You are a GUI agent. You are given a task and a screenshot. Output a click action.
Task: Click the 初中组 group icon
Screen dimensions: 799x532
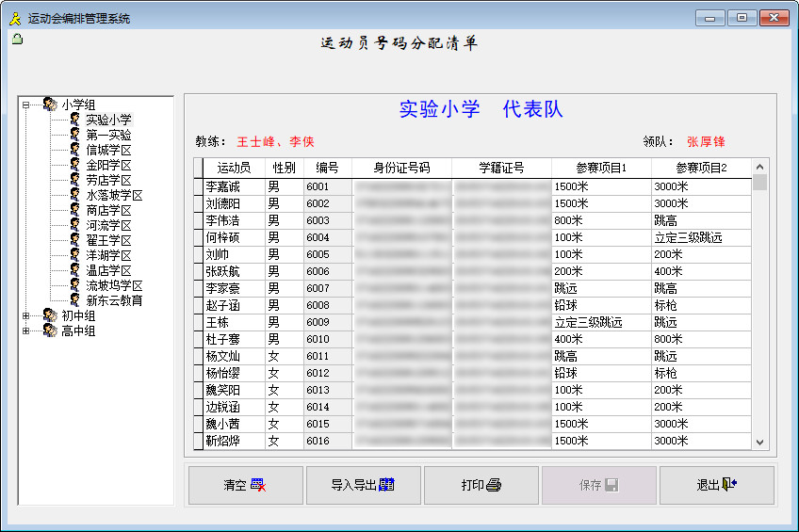(50, 315)
